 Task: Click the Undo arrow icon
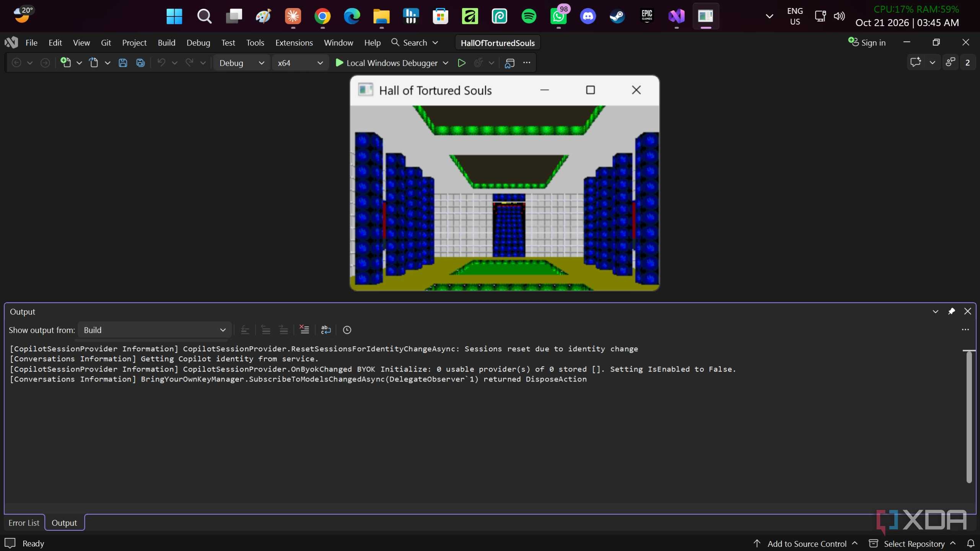(161, 62)
